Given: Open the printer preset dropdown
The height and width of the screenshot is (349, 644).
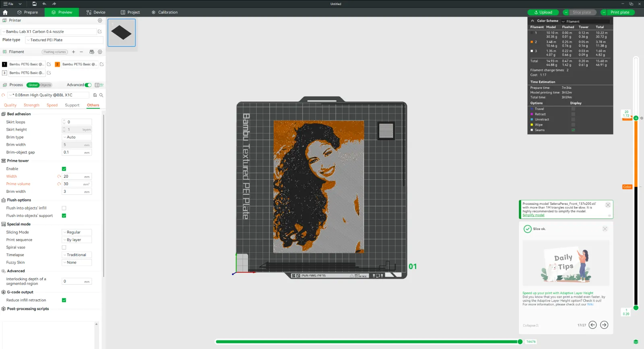Looking at the screenshot, I should coord(49,31).
